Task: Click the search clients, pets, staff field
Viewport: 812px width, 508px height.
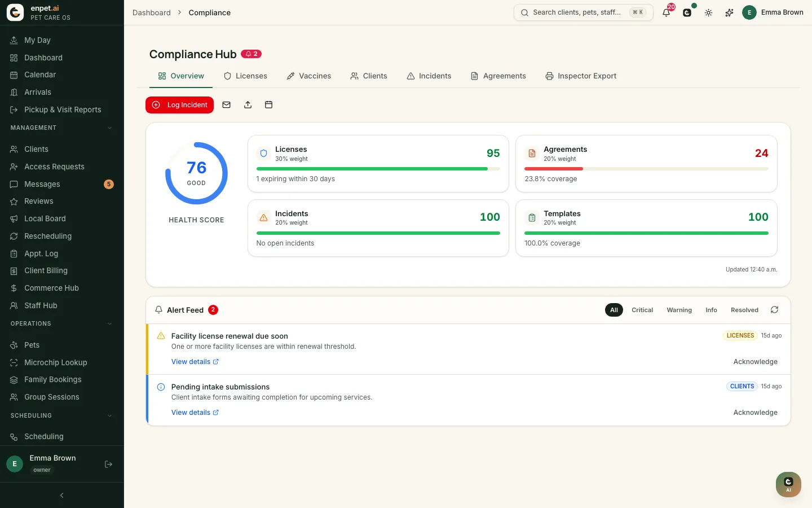Action: pyautogui.click(x=583, y=12)
